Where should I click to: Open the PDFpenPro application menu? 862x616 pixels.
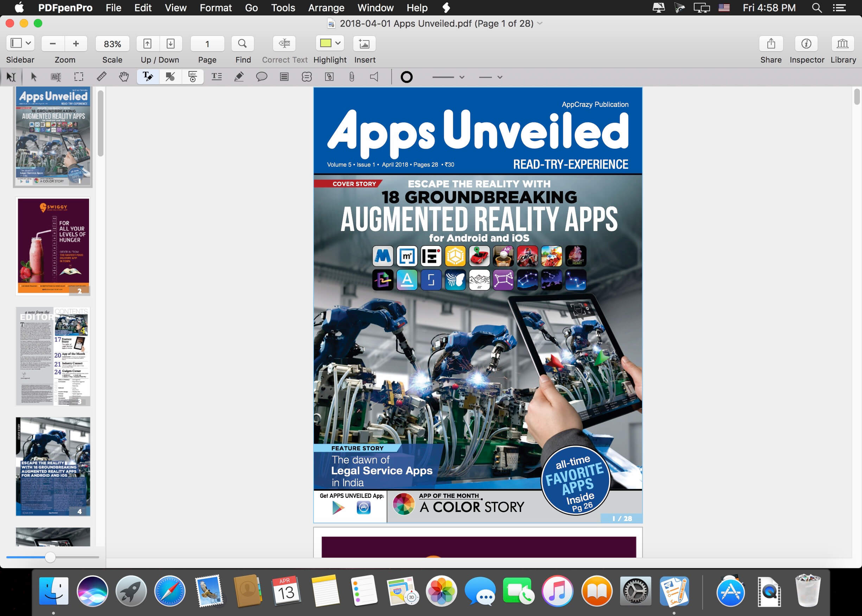65,8
